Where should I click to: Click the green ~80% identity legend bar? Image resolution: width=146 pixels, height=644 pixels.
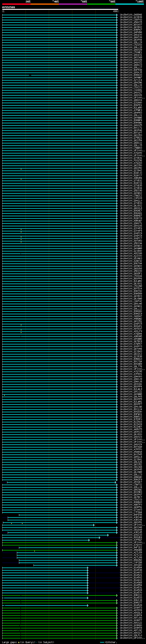click(101, 4)
